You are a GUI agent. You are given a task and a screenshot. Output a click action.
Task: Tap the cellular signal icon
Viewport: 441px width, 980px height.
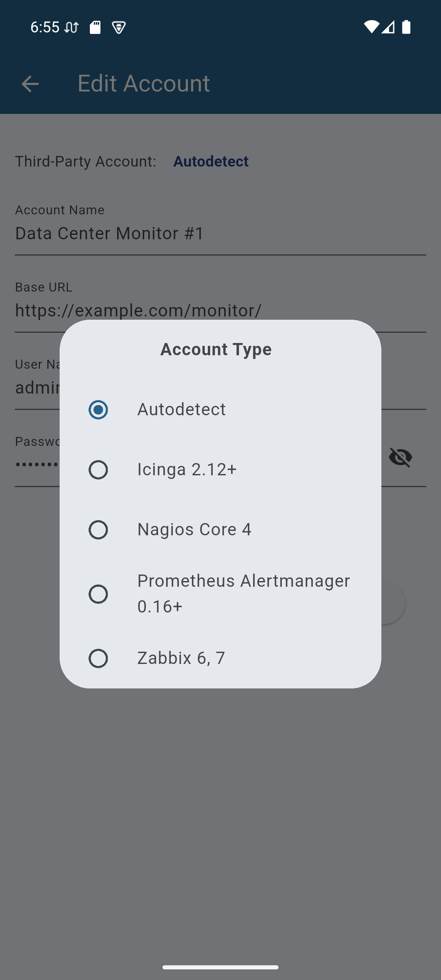click(x=388, y=27)
